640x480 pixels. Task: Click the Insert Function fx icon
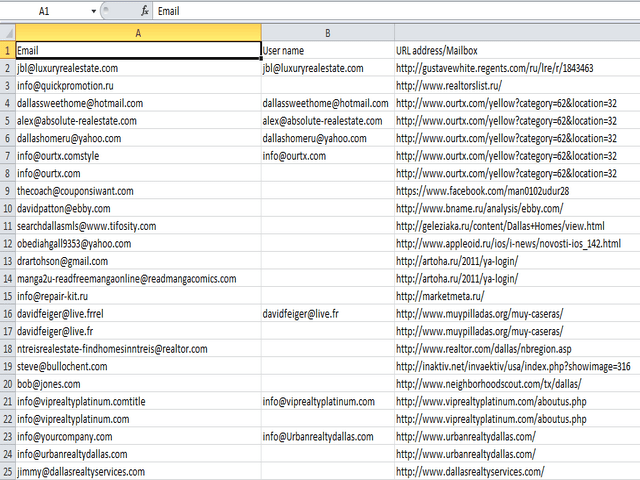145,10
